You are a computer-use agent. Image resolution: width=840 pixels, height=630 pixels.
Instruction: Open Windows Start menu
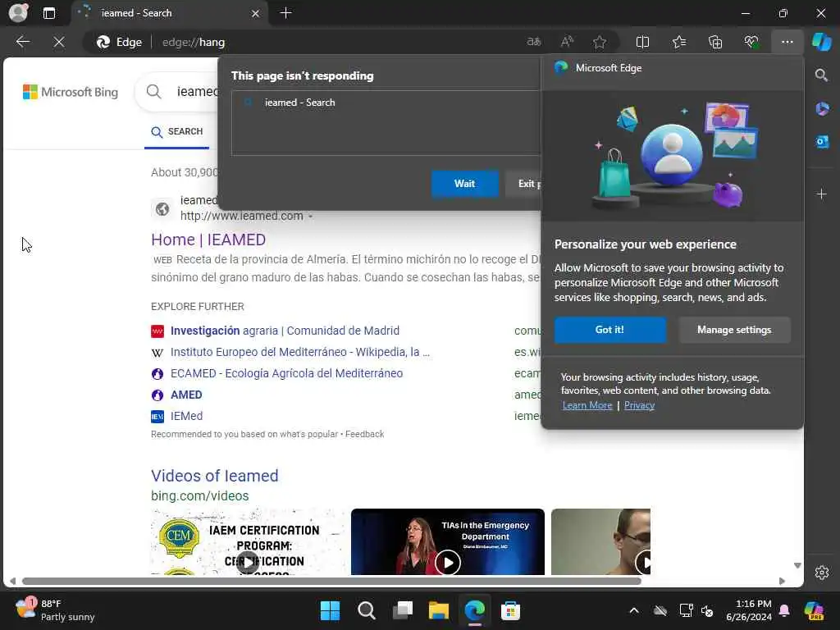pyautogui.click(x=330, y=610)
